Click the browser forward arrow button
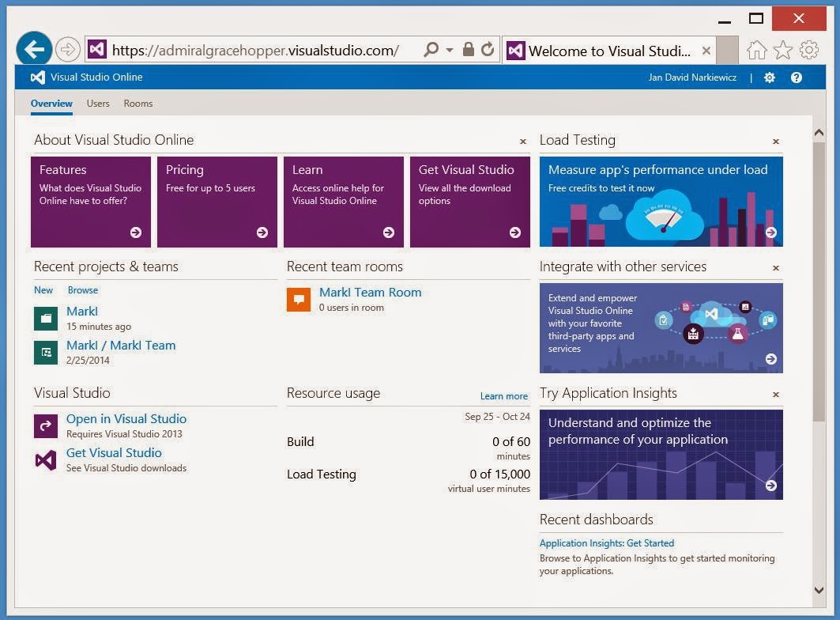This screenshot has height=620, width=840. (x=67, y=50)
